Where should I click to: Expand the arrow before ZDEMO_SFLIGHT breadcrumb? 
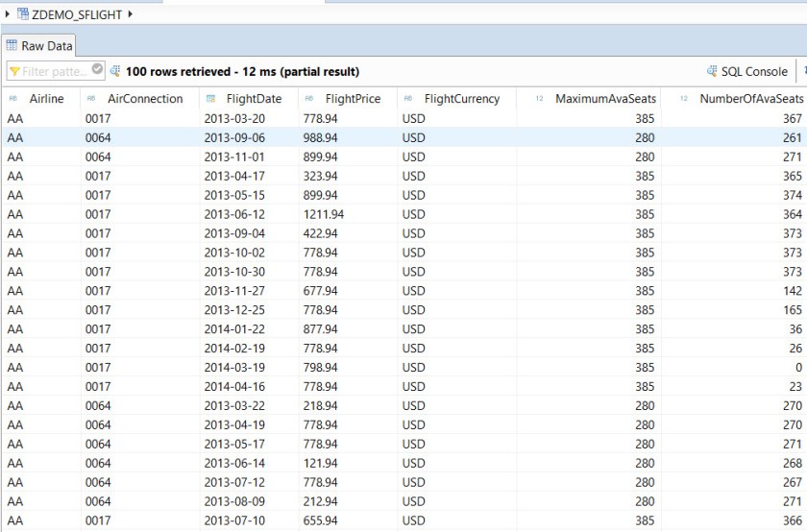click(8, 13)
